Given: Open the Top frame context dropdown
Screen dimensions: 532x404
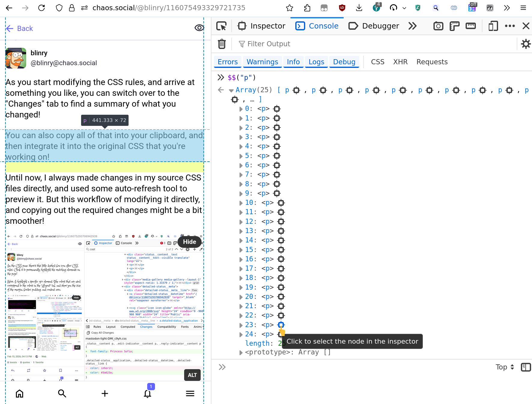Looking at the screenshot, I should (x=504, y=367).
